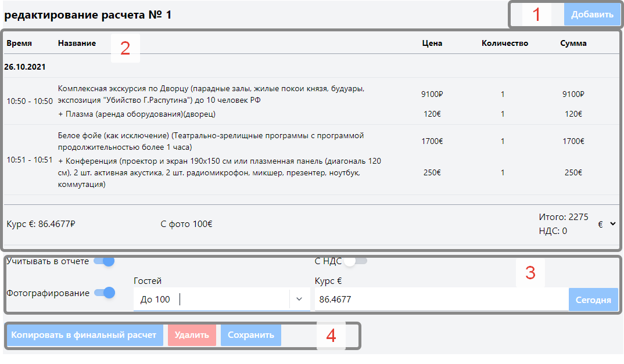Click the Время column header
This screenshot has height=364, width=624.
point(19,43)
